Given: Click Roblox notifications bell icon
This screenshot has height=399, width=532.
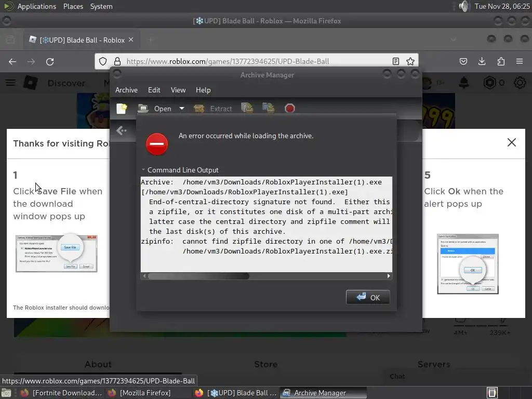Looking at the screenshot, I should tap(464, 83).
